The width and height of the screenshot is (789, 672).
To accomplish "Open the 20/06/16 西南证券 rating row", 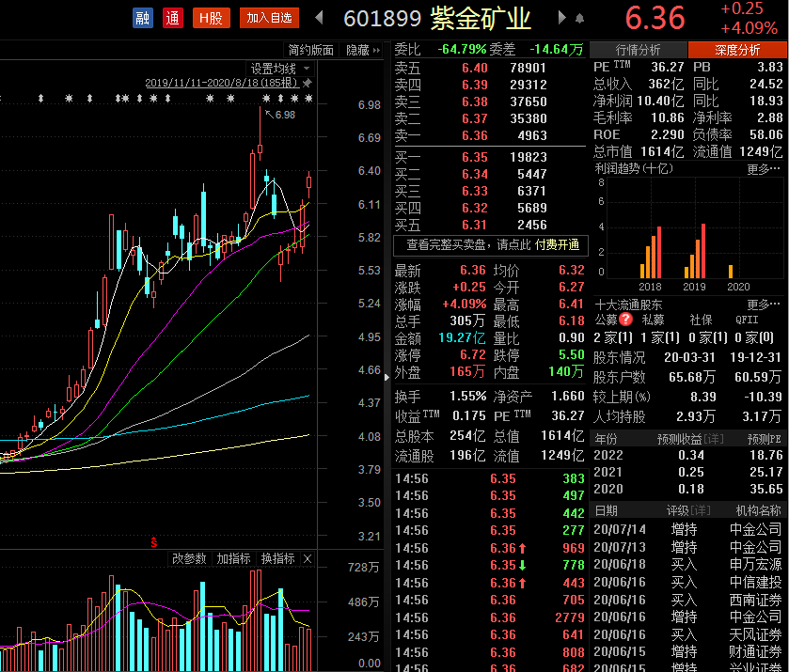I will 687,600.
